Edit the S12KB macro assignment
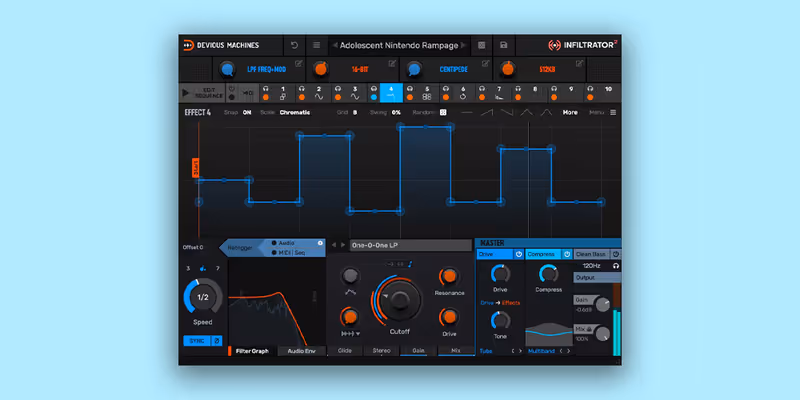 coord(580,63)
